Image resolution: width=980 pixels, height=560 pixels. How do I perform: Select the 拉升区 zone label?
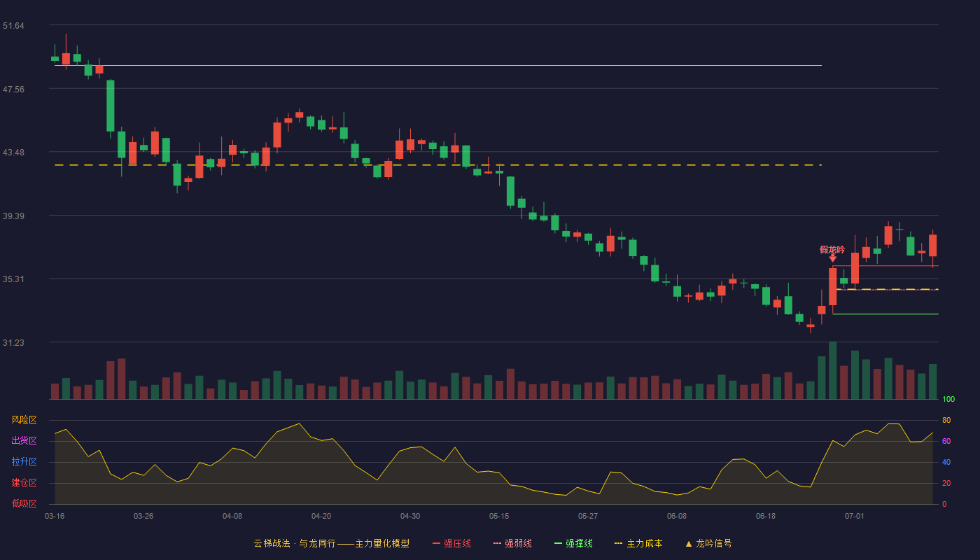24,462
